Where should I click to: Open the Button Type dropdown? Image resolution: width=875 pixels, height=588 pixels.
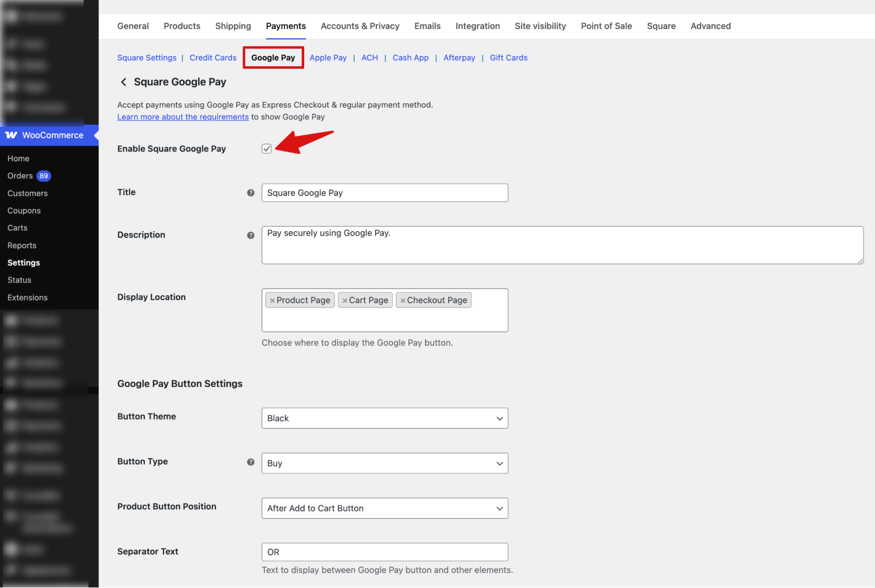385,463
